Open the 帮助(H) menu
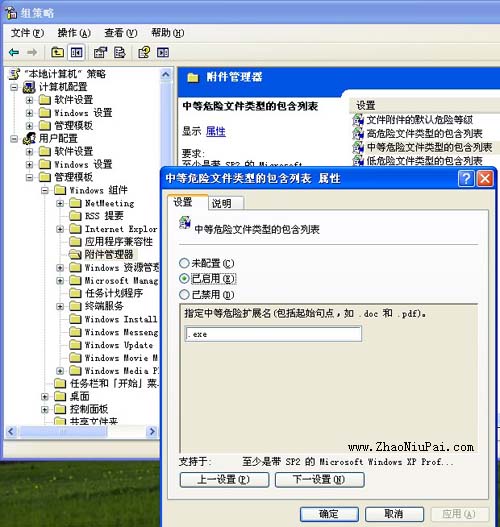Viewport: 500px width, 527px height. pos(167,33)
